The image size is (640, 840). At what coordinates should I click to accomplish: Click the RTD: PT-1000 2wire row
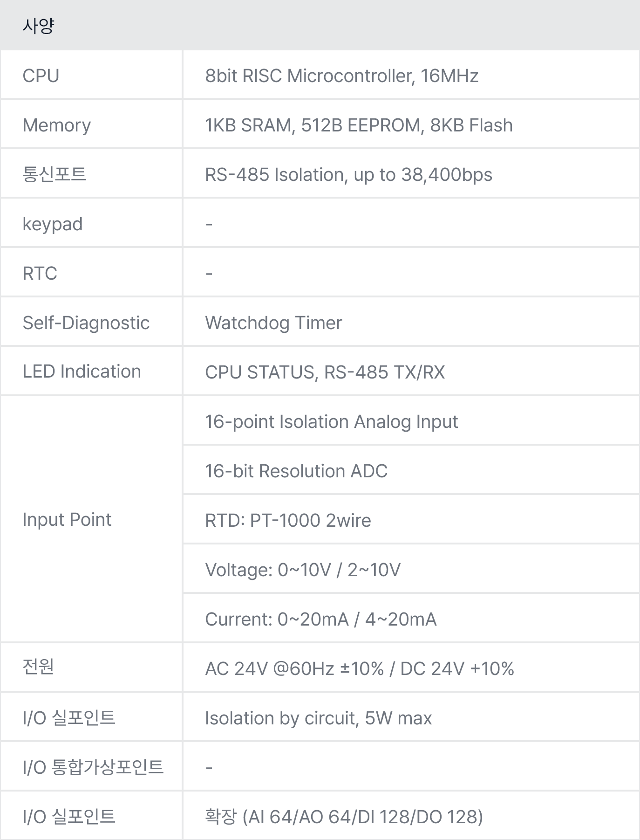(411, 520)
